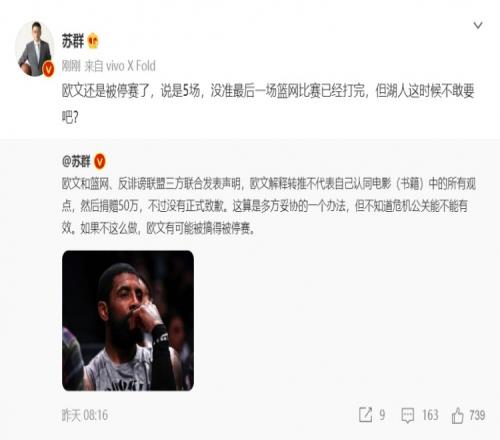Screen dimensions: 500x440
Task: Click the top post text about 欧文 being suspended
Action: pyautogui.click(x=268, y=104)
